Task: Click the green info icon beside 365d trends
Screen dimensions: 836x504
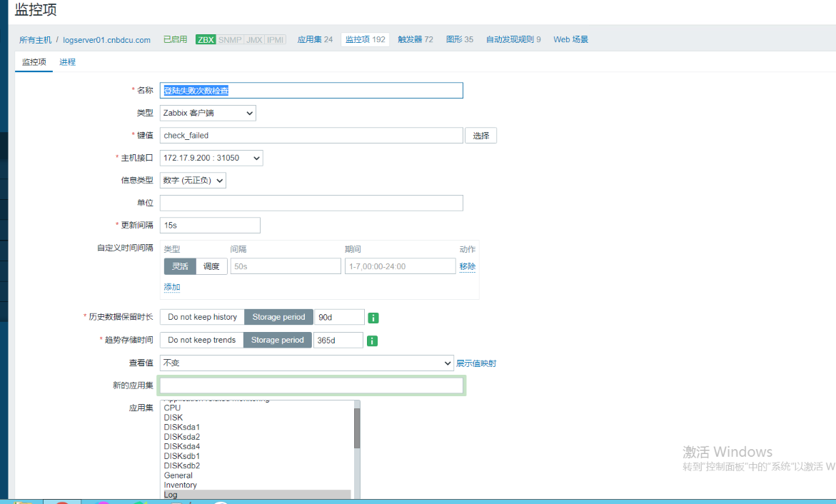Action: 372,341
